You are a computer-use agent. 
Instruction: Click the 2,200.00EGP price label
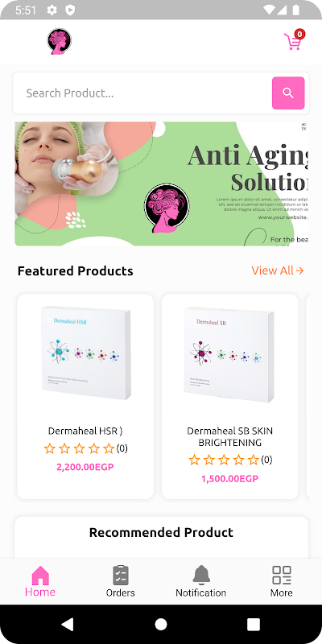point(85,467)
